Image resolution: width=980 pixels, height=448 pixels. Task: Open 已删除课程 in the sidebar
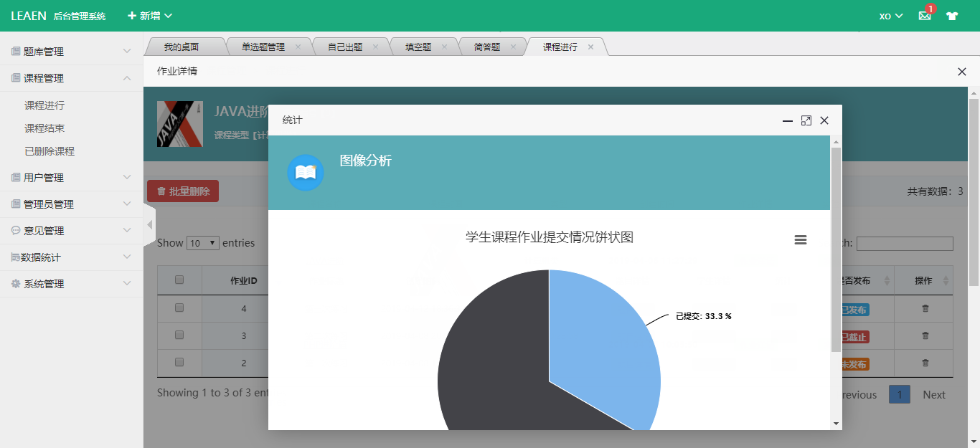click(x=50, y=151)
